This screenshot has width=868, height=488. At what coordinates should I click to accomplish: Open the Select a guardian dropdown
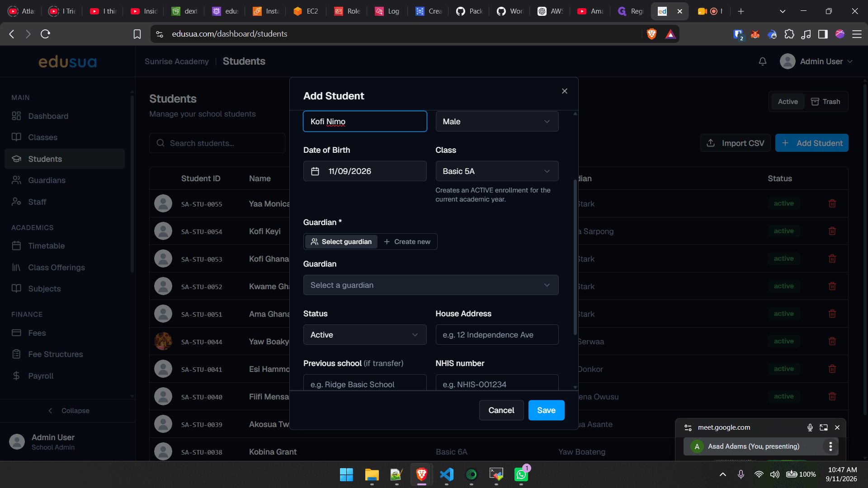tap(431, 285)
